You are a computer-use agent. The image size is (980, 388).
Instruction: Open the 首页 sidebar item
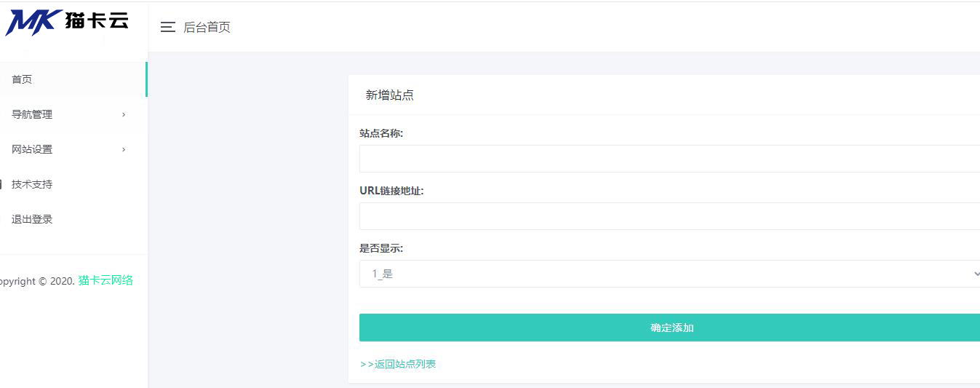coord(73,79)
